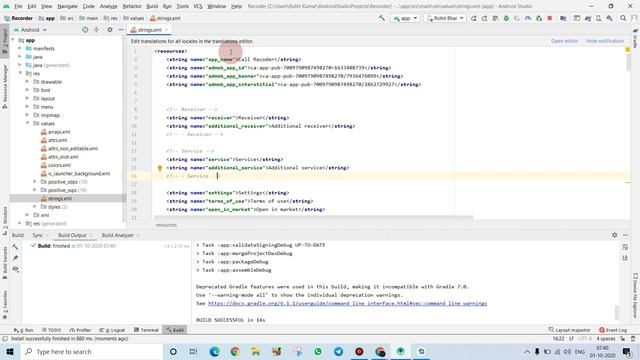Select attrs_non_editable.xml file
The height and width of the screenshot is (360, 640).
click(x=69, y=149)
